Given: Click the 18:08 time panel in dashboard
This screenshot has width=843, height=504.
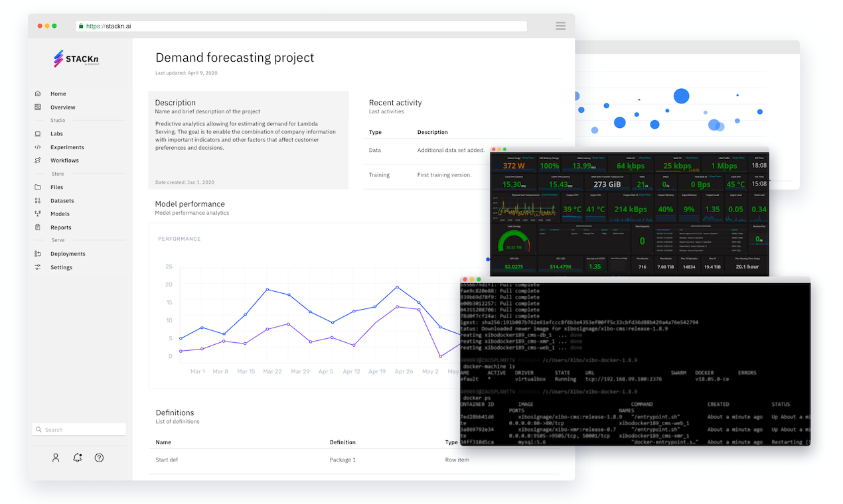Looking at the screenshot, I should tap(759, 163).
